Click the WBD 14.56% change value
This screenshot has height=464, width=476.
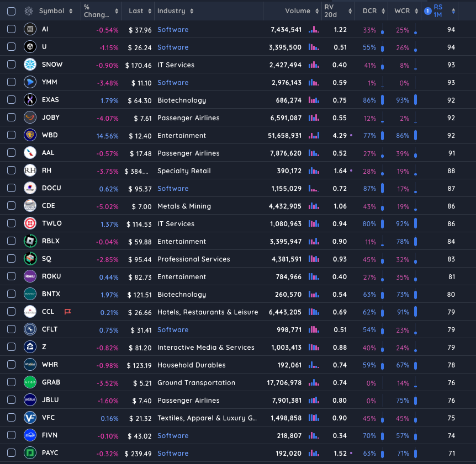(108, 136)
